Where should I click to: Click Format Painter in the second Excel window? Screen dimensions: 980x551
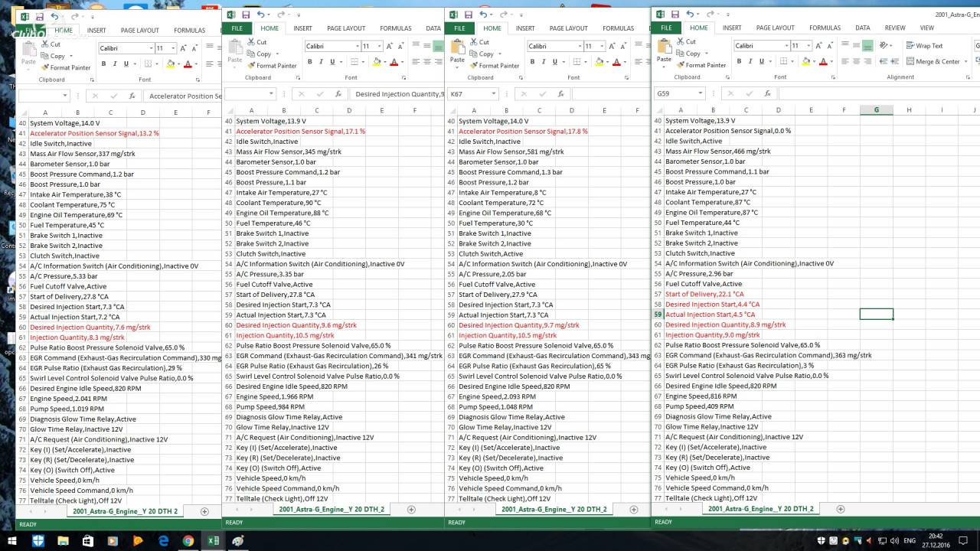click(x=271, y=66)
